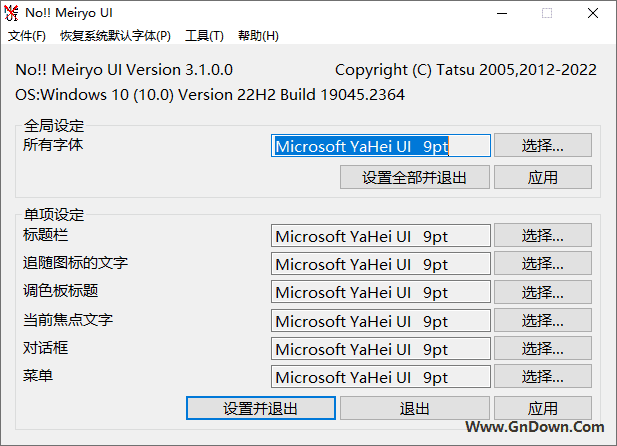
Task: Click the 当前焦点文字 label
Action: pyautogui.click(x=68, y=320)
